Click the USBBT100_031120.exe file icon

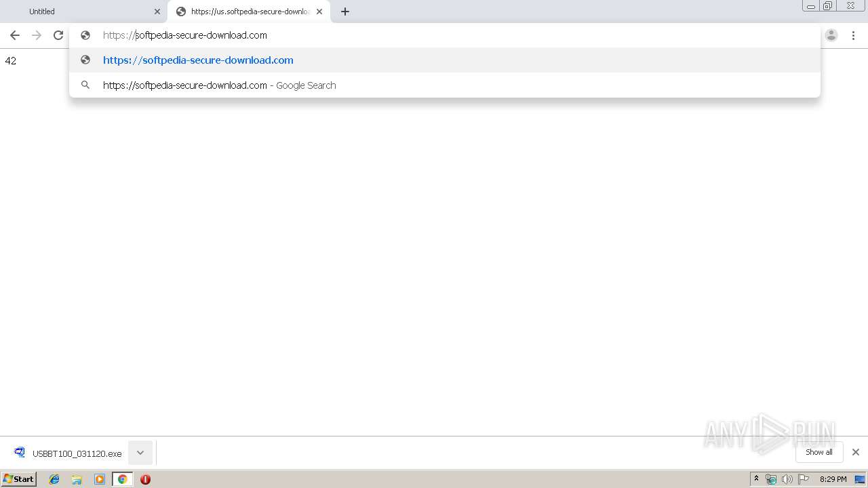pos(20,453)
